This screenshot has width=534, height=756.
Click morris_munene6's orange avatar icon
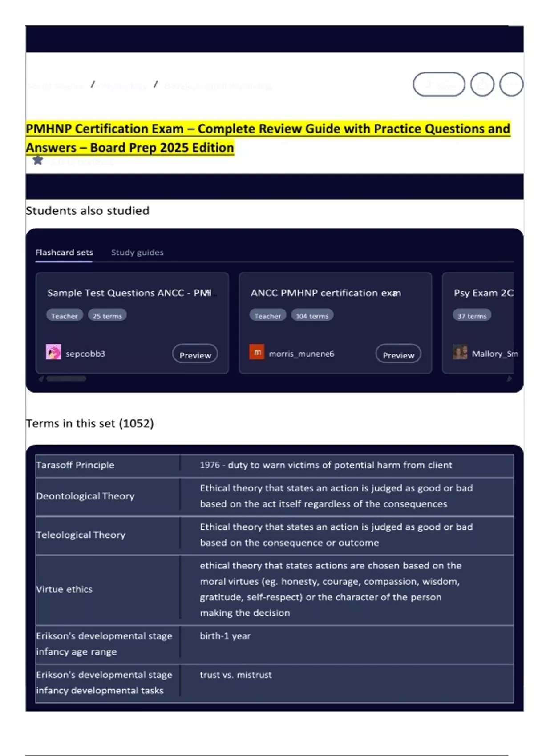coord(257,352)
